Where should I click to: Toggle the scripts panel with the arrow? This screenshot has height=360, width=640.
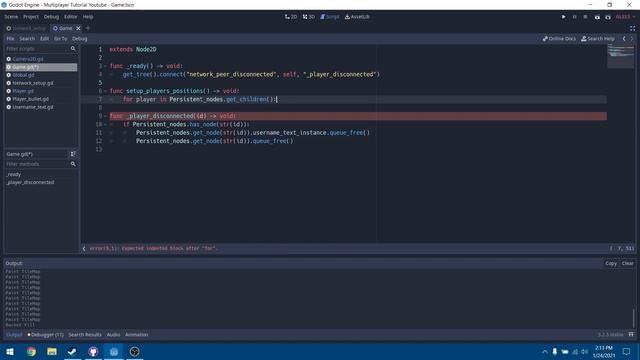coord(84,248)
